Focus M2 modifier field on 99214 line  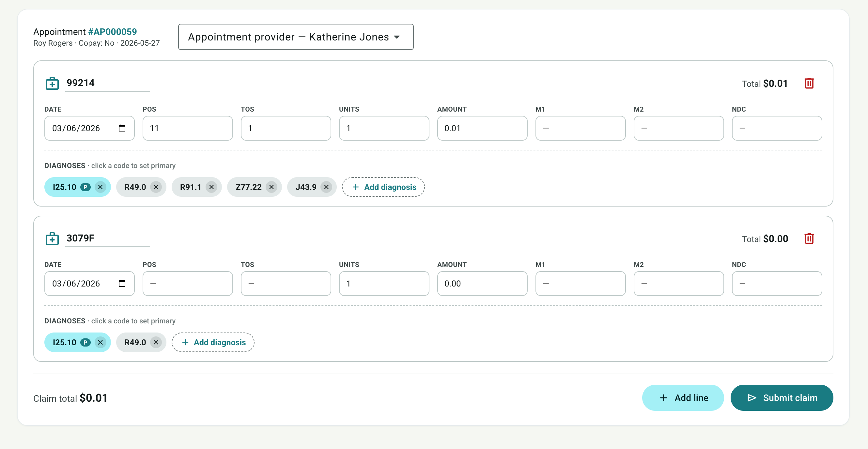(679, 128)
